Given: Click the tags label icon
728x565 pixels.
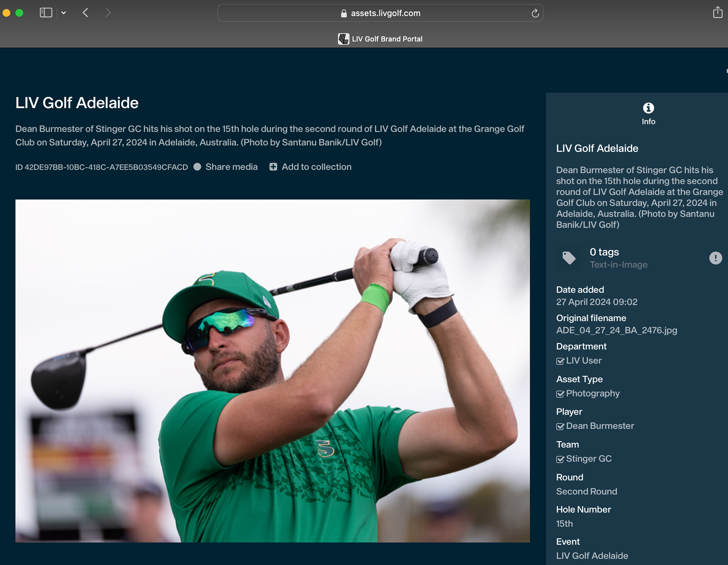Looking at the screenshot, I should (569, 258).
